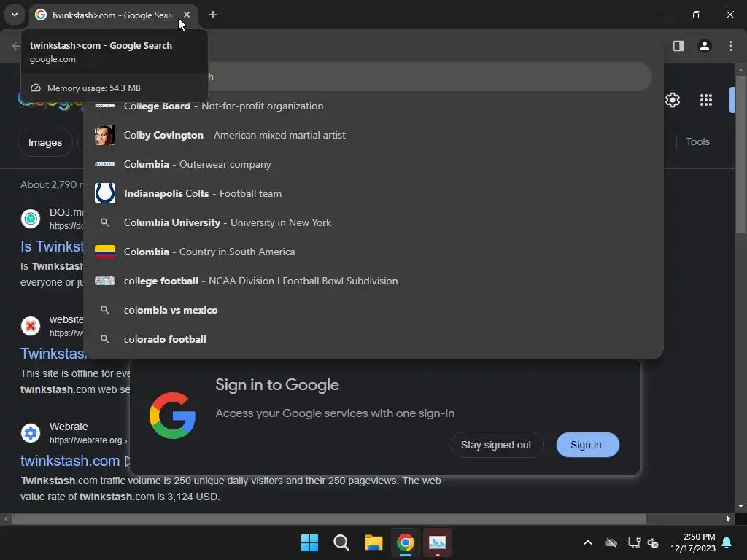The height and width of the screenshot is (560, 747).
Task: Click the vertical page scrollbar thumb
Action: 740,155
